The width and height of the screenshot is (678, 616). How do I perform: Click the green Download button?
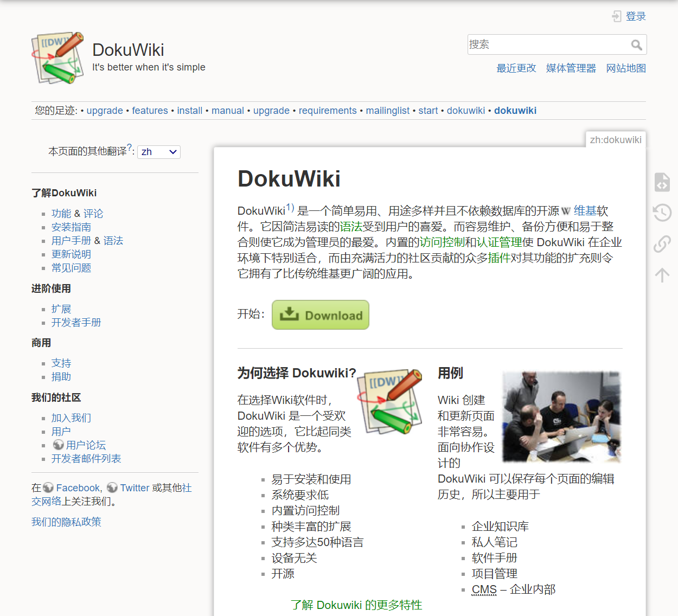coord(320,315)
